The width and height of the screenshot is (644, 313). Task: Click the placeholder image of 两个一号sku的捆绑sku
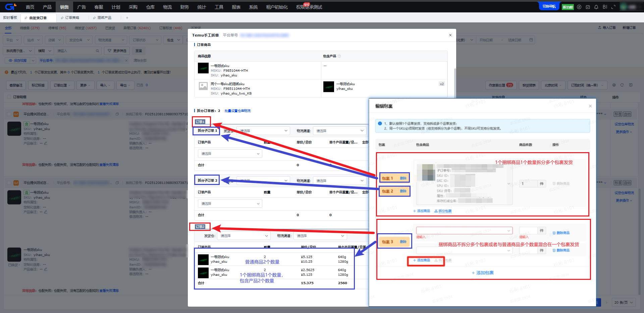tap(203, 86)
